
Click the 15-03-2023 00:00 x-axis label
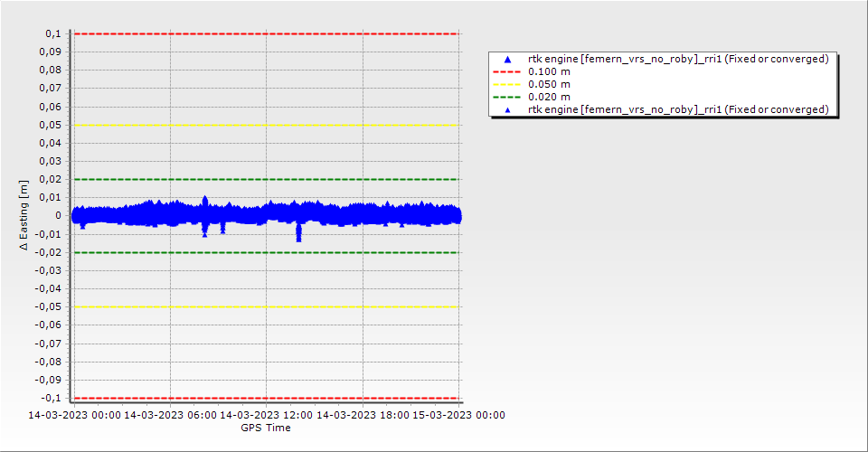click(458, 415)
